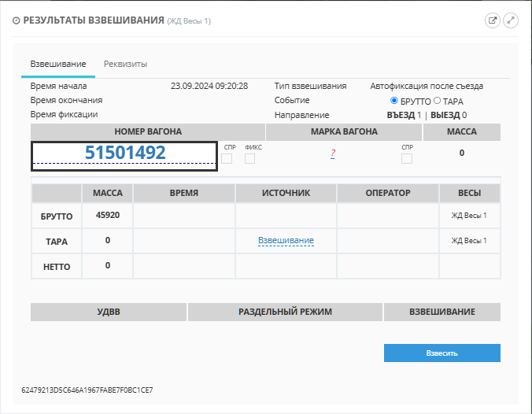Click the УДВВ section header
The image size is (532, 414).
(x=109, y=312)
